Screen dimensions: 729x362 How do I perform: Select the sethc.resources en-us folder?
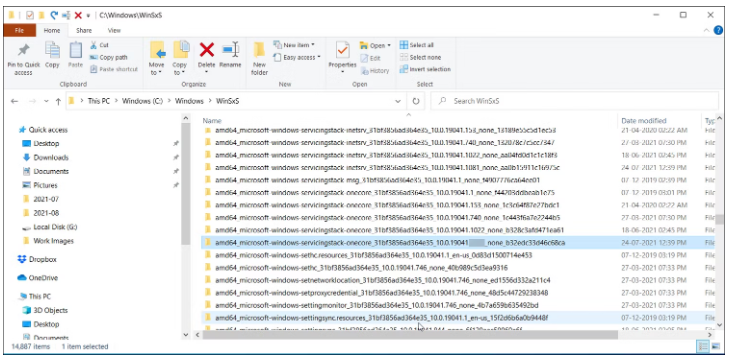pos(458,255)
